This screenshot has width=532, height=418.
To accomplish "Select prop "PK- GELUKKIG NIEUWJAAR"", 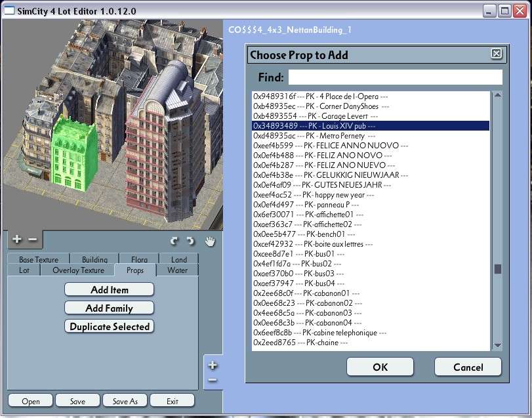I will tap(371, 175).
